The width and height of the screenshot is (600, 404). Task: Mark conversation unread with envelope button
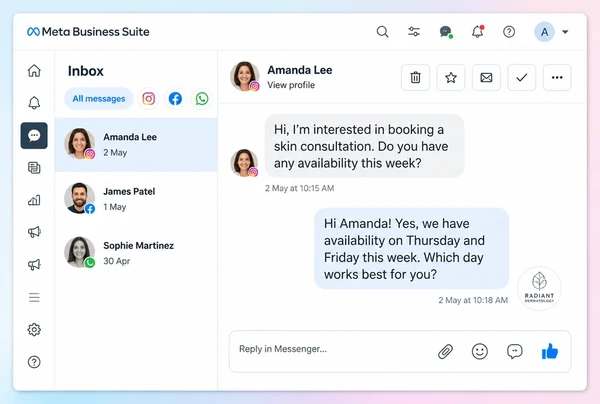[x=486, y=78]
